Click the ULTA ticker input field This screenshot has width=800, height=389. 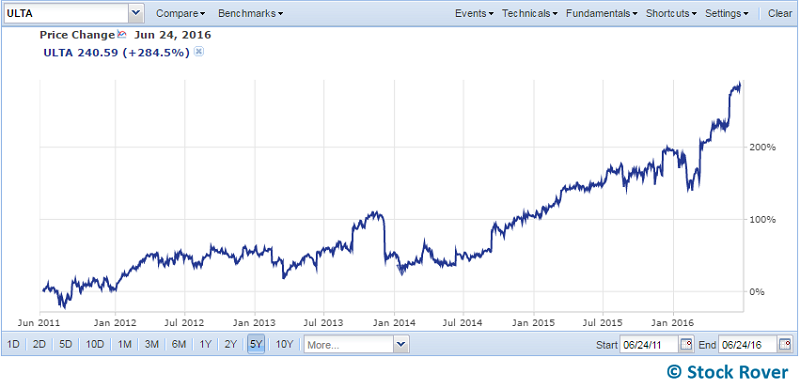click(x=66, y=13)
